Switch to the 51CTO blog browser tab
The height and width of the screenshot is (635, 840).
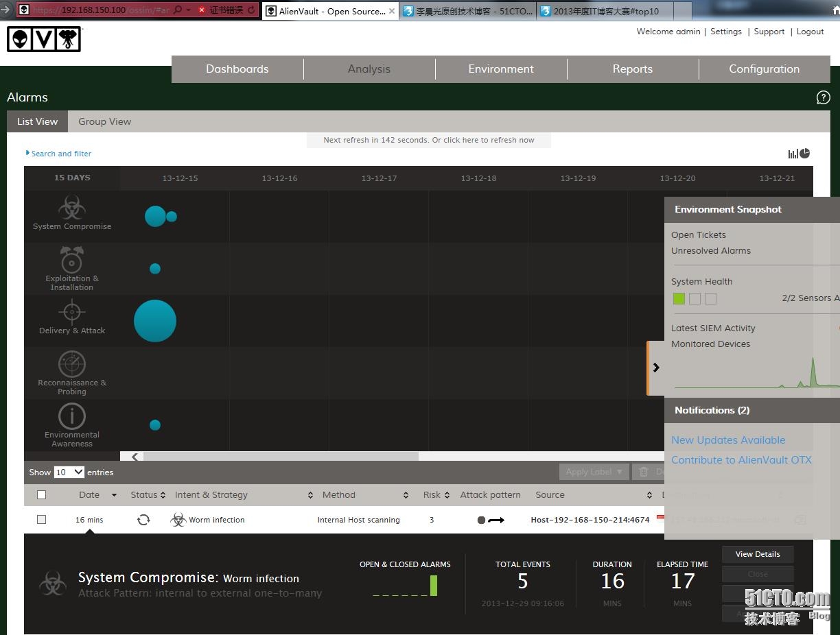pos(468,11)
